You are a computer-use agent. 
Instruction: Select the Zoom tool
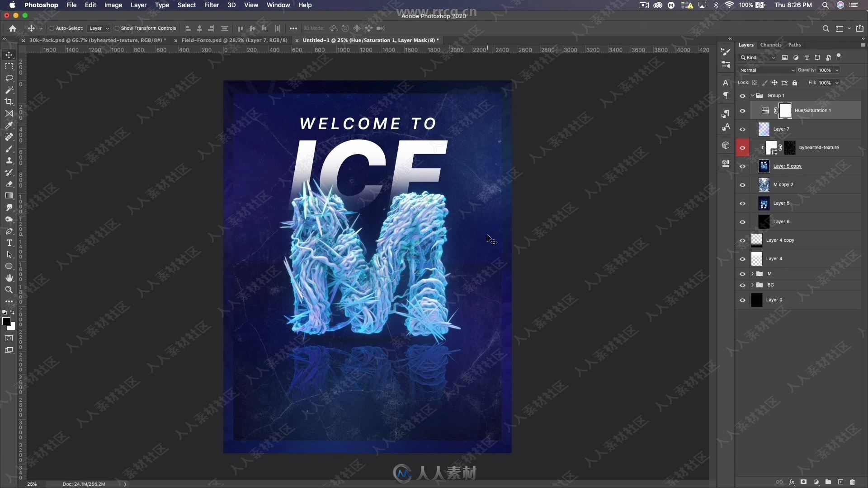tap(9, 290)
